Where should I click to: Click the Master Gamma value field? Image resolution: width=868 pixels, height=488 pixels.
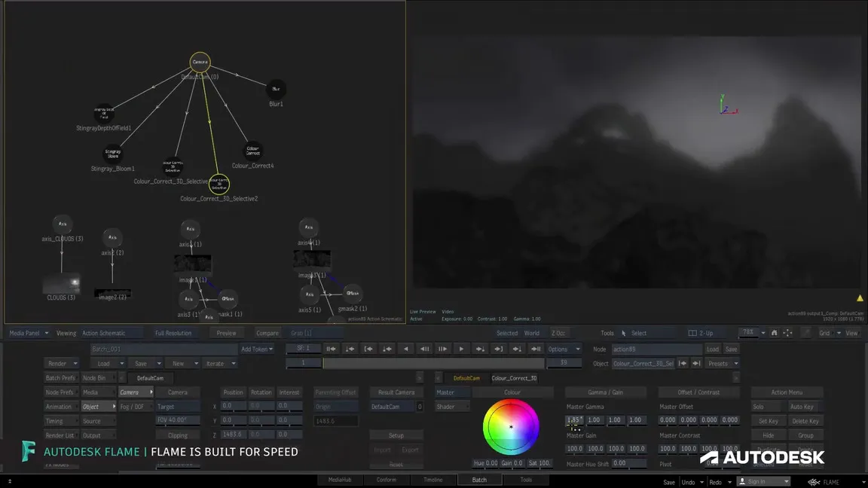coord(574,419)
